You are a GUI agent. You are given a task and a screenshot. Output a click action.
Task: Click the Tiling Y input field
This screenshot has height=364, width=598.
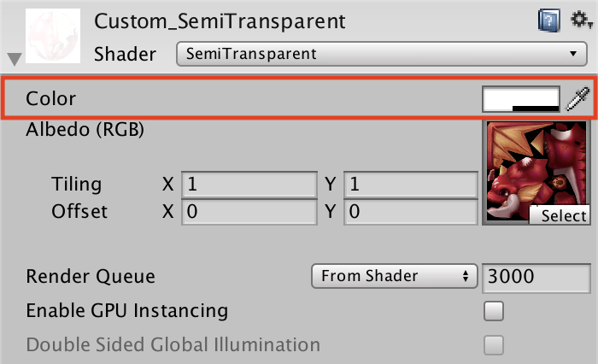(409, 185)
